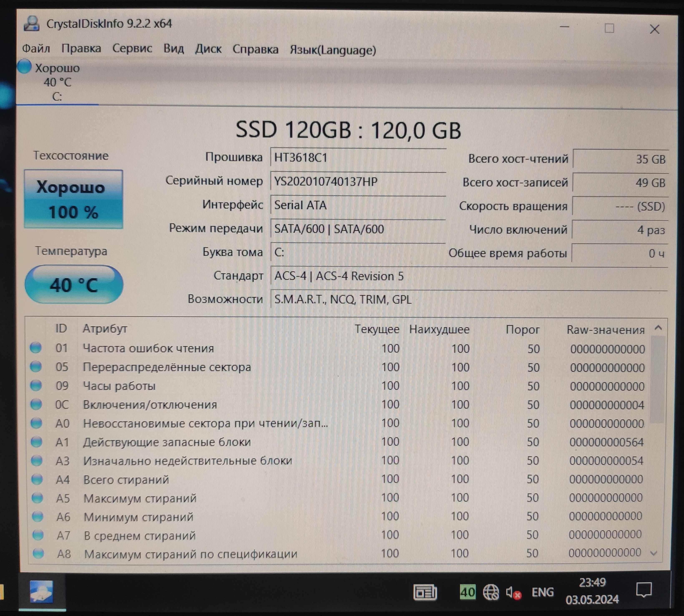
Task: Open the Правка menu
Action: (x=81, y=49)
